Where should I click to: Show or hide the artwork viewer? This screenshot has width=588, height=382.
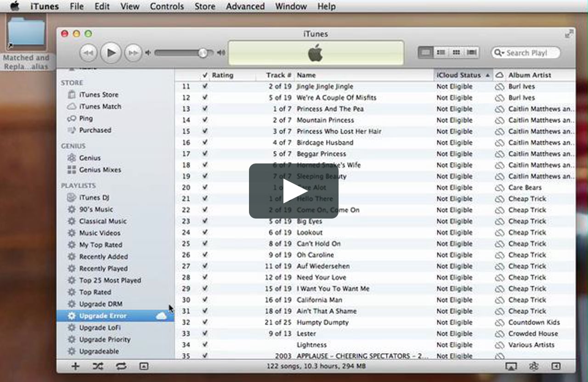click(x=144, y=366)
